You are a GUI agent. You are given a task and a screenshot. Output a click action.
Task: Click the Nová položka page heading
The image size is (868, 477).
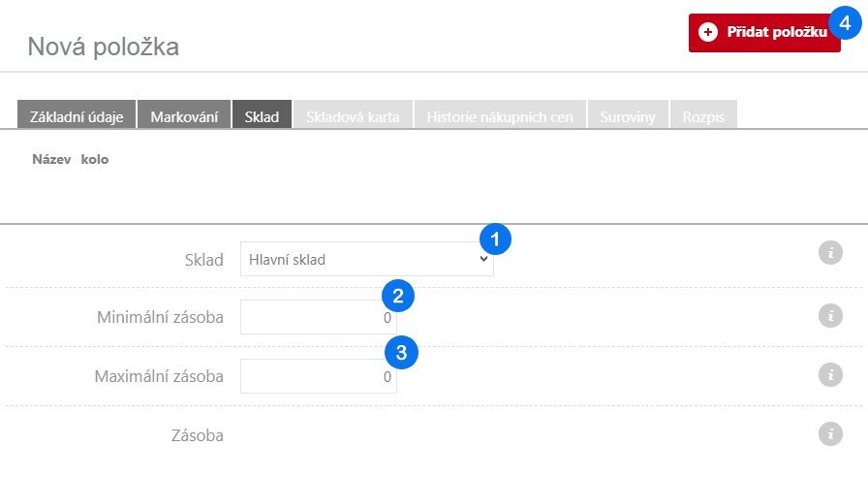point(103,46)
